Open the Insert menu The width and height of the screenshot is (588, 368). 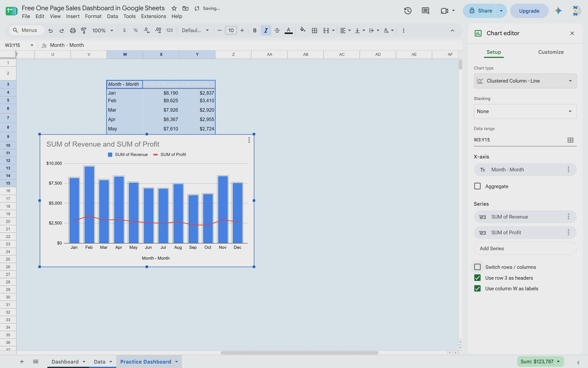pos(73,16)
